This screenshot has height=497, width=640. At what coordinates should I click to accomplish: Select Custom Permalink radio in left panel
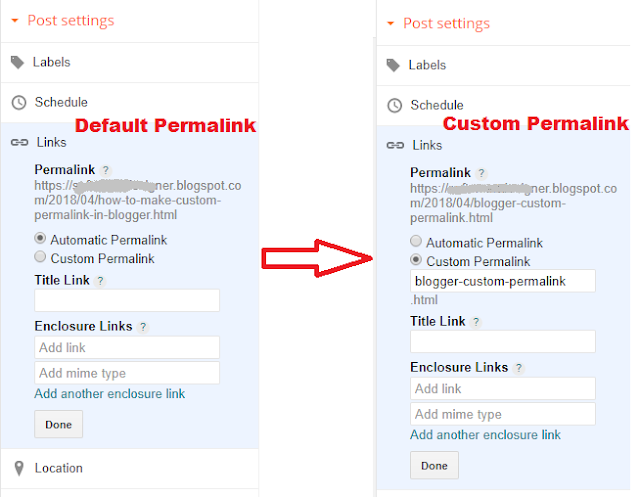[40, 257]
